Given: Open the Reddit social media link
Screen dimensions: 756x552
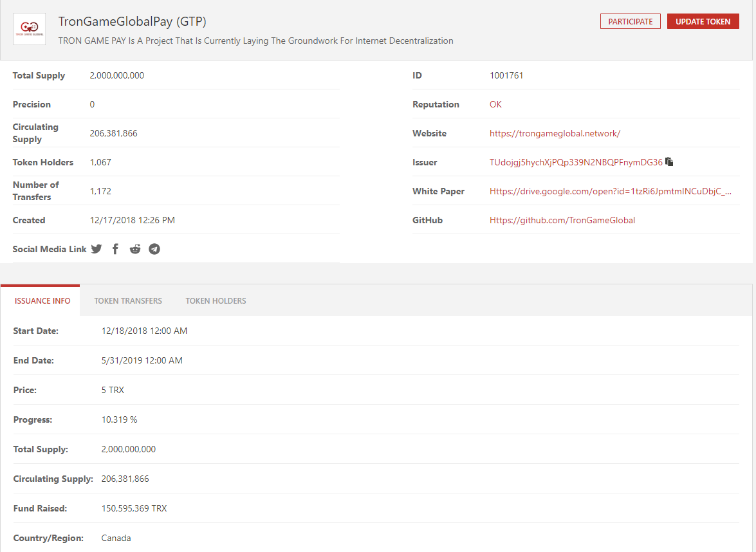Looking at the screenshot, I should click(135, 249).
